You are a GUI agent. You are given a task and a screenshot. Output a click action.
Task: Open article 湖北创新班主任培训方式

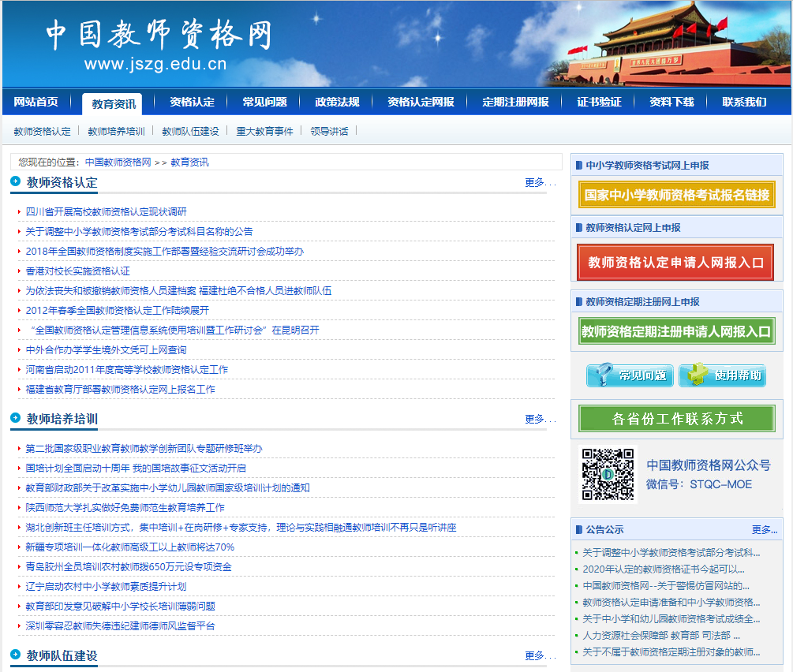point(241,528)
